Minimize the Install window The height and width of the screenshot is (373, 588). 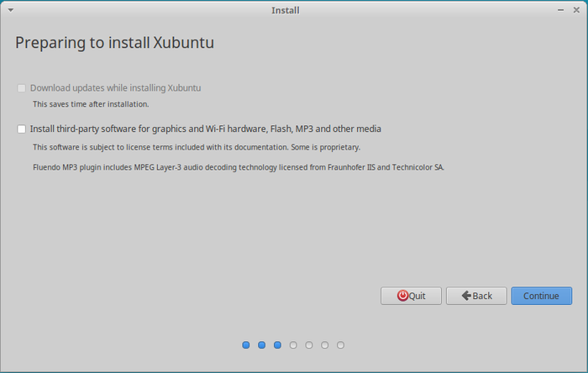click(x=560, y=10)
